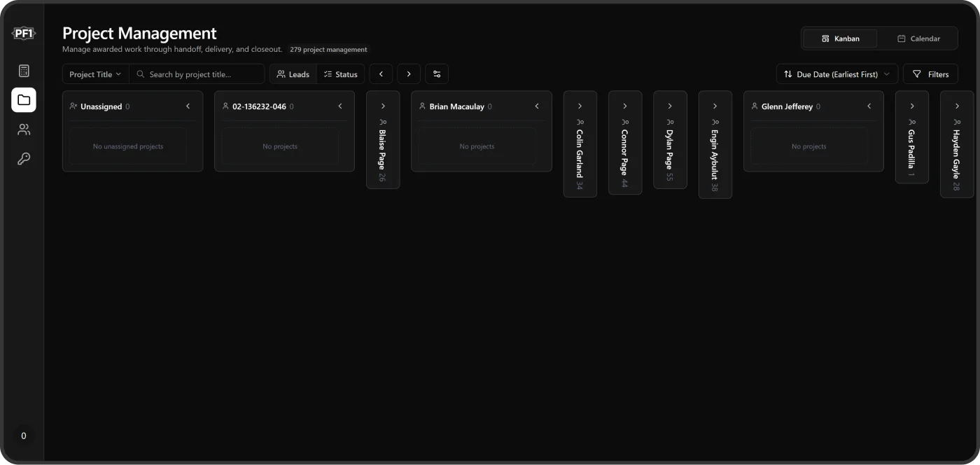This screenshot has width=980, height=465.
Task: Collapse the 02-136232-046 column
Action: (340, 106)
